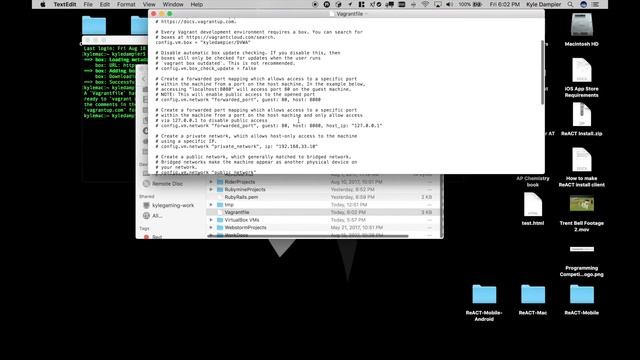Click Today, 5:57 PM date cell
This screenshot has width=640, height=360.
coord(349,220)
